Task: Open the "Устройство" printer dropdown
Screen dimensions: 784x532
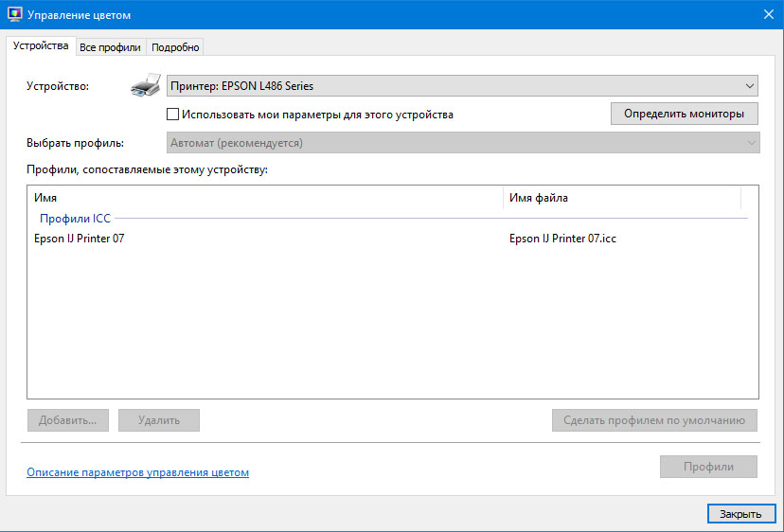Action: point(462,86)
